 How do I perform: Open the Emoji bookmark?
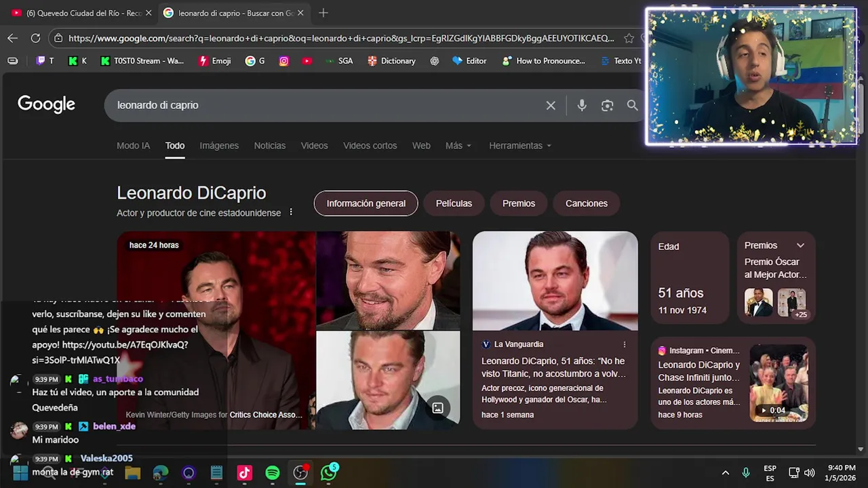(x=215, y=60)
